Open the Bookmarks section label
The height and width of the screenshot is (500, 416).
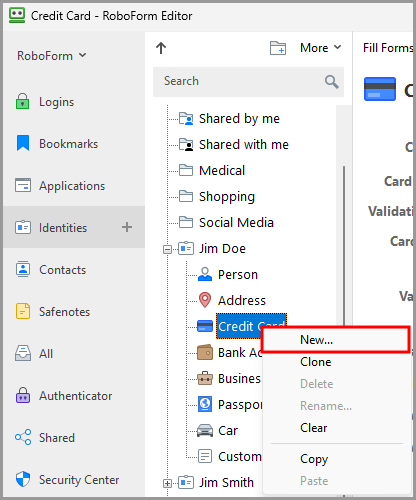[68, 144]
